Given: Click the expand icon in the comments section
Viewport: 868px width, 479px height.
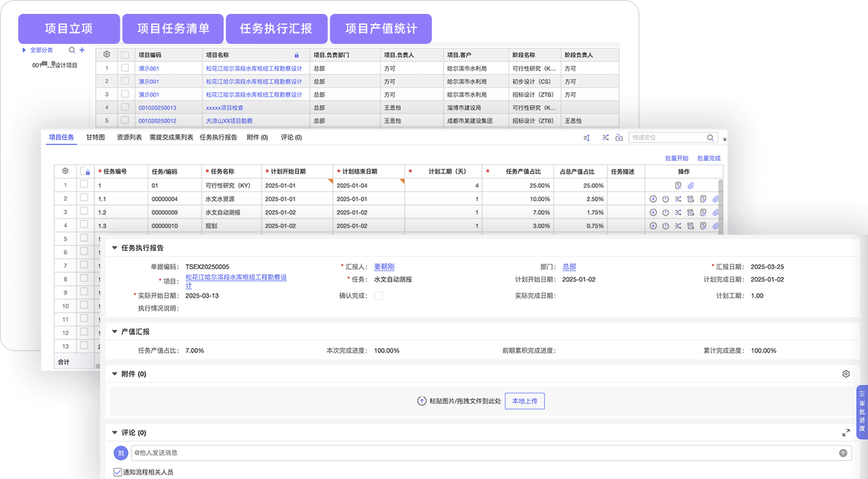Looking at the screenshot, I should (x=846, y=433).
